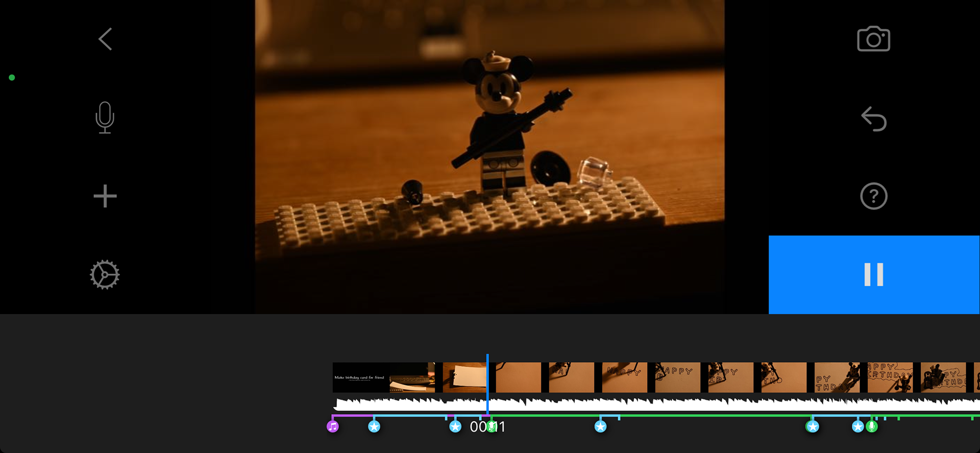This screenshot has height=453, width=980.
Task: Tap the green status dot at left edge
Action: [12, 78]
